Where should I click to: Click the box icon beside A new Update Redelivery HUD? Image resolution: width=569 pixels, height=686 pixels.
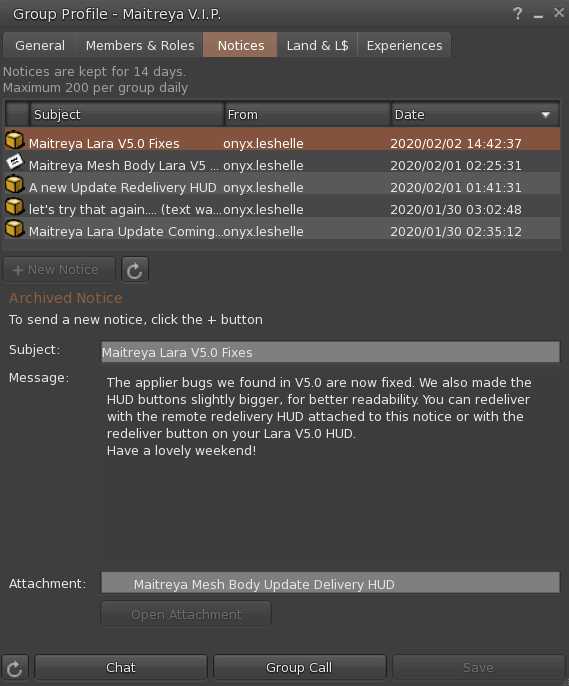coord(14,185)
